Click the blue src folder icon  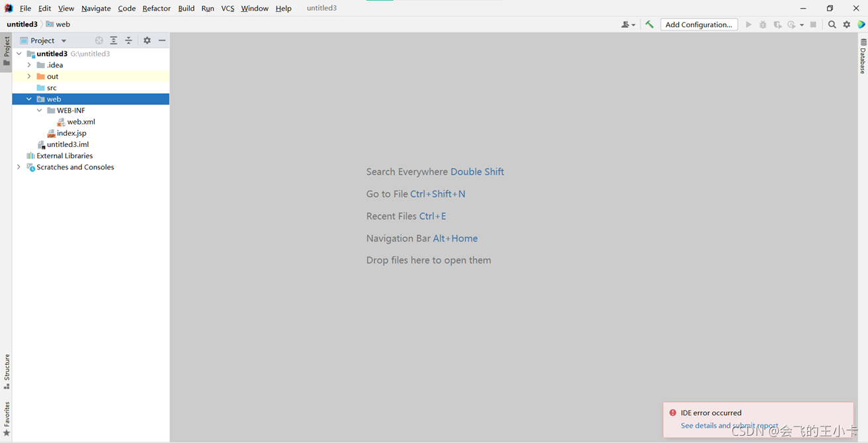click(x=41, y=88)
